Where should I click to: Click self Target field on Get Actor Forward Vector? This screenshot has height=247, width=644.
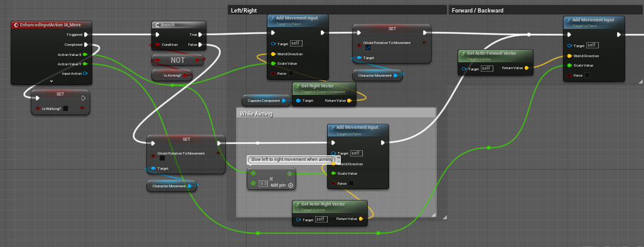point(486,69)
